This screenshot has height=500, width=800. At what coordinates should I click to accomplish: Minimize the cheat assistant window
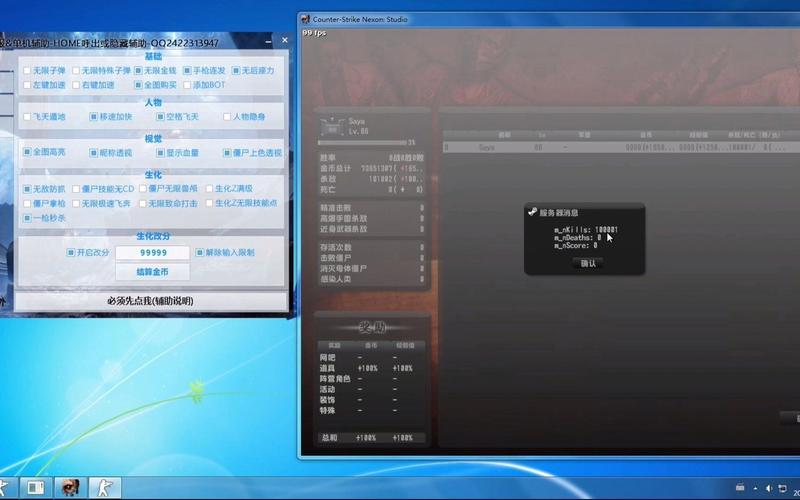pyautogui.click(x=268, y=41)
